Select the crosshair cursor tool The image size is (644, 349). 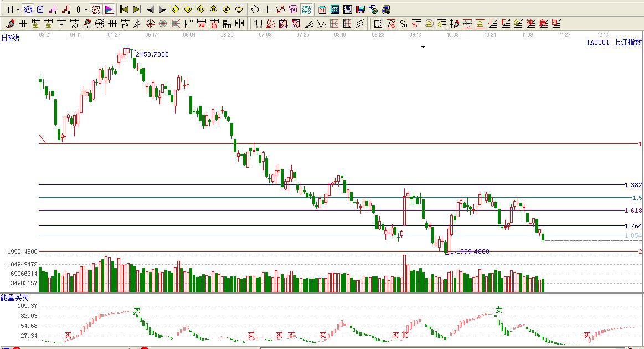click(x=267, y=9)
